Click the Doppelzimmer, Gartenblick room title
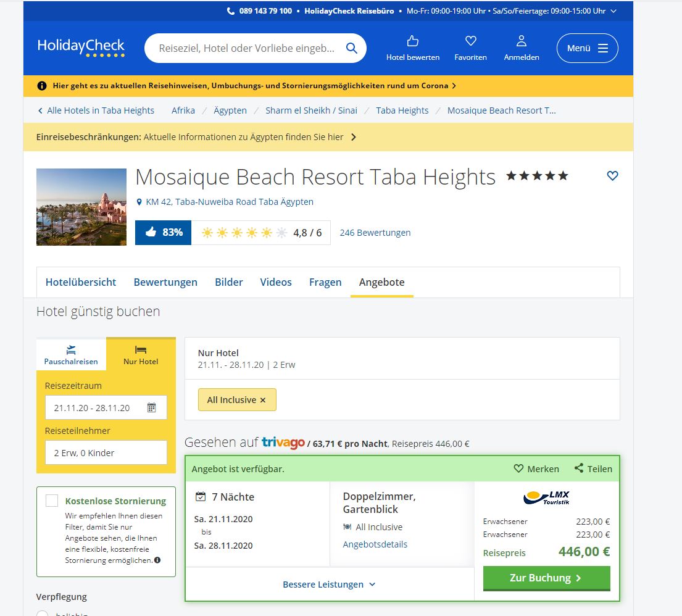Screen dimensions: 682x616 pyautogui.click(x=380, y=503)
